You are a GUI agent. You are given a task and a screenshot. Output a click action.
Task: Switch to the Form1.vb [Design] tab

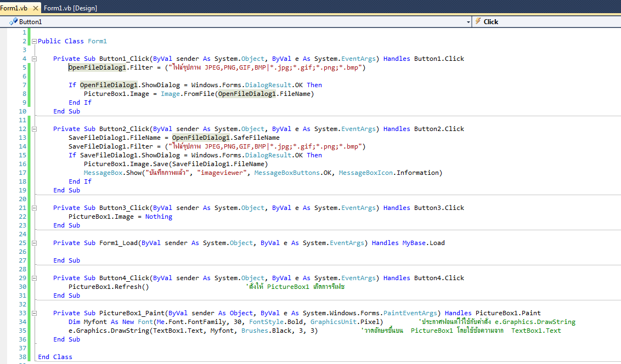[x=70, y=8]
